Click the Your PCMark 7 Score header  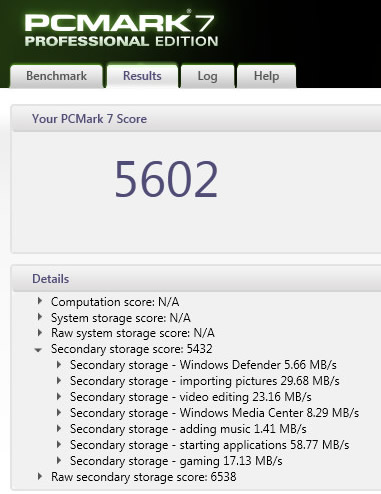point(89,119)
